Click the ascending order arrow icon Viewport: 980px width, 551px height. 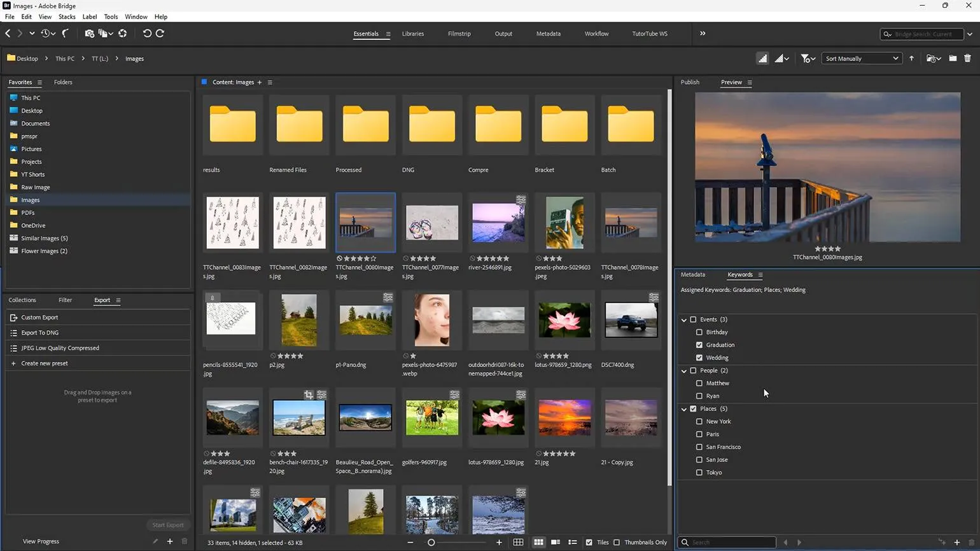tap(911, 59)
